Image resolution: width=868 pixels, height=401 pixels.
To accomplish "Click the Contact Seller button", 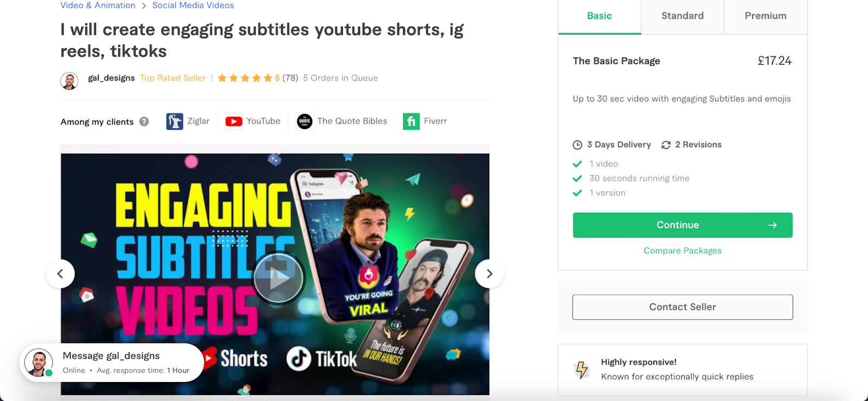I will pos(682,307).
